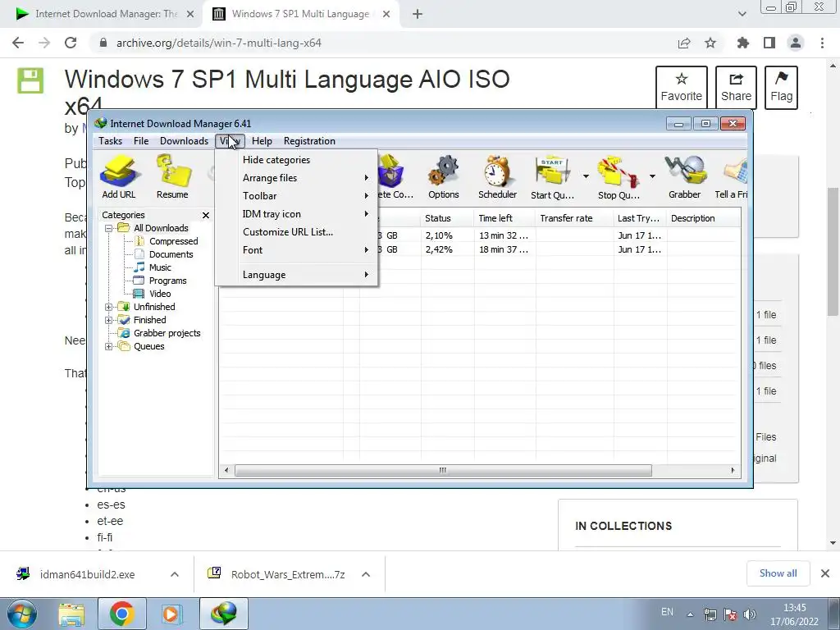840x630 pixels.
Task: Select the Documents category
Action: tap(171, 254)
